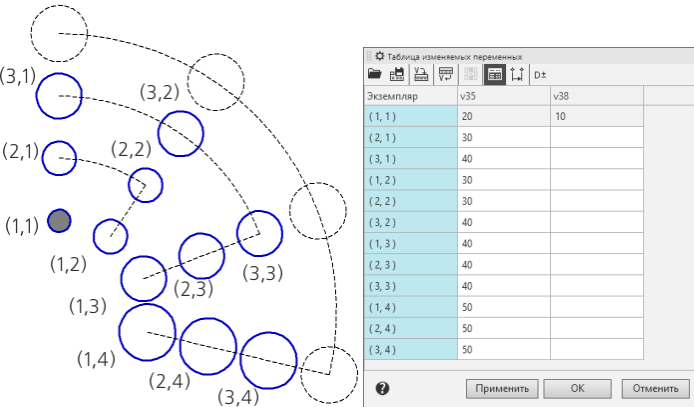Click the question mark help icon
Screen dimensions: 694x407
pos(382,387)
